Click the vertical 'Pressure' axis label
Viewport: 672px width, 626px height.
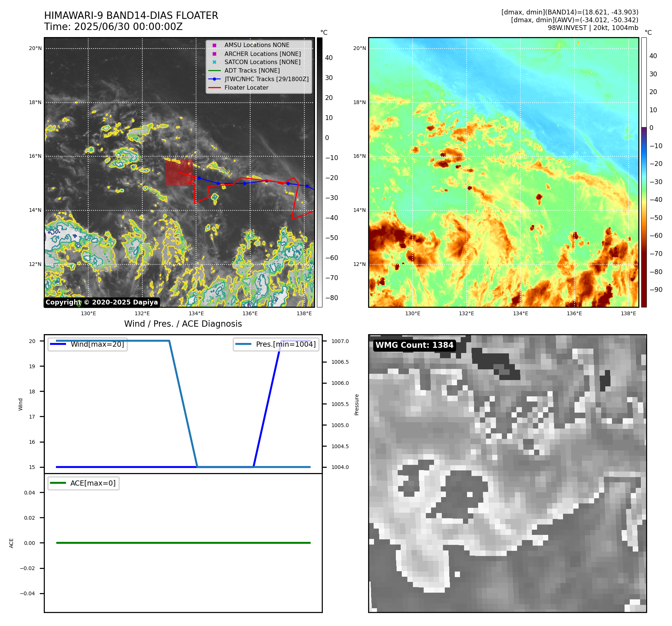[357, 404]
